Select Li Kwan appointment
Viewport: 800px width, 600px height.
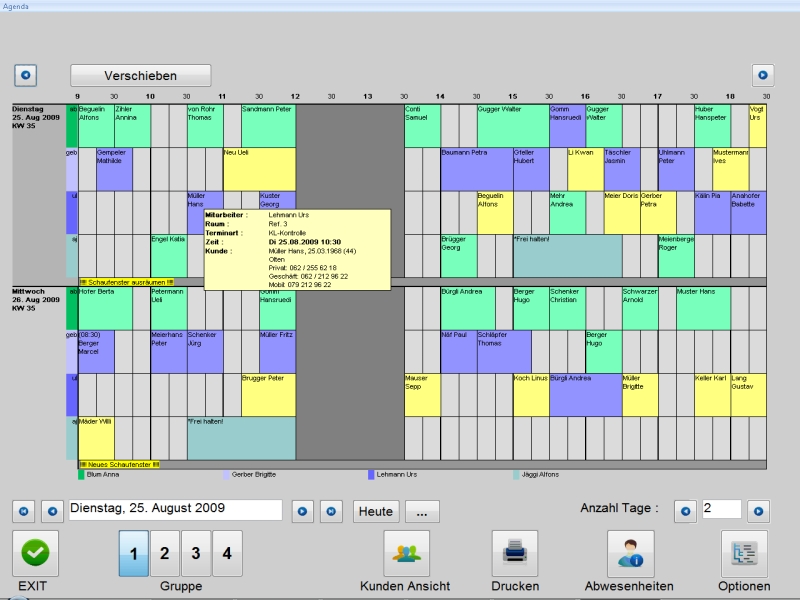[586, 169]
